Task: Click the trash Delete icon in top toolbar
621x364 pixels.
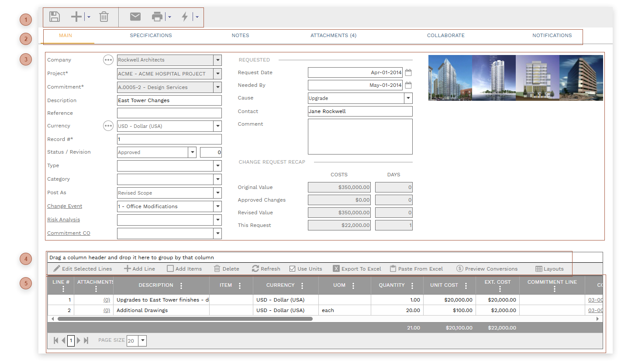Action: [x=103, y=17]
